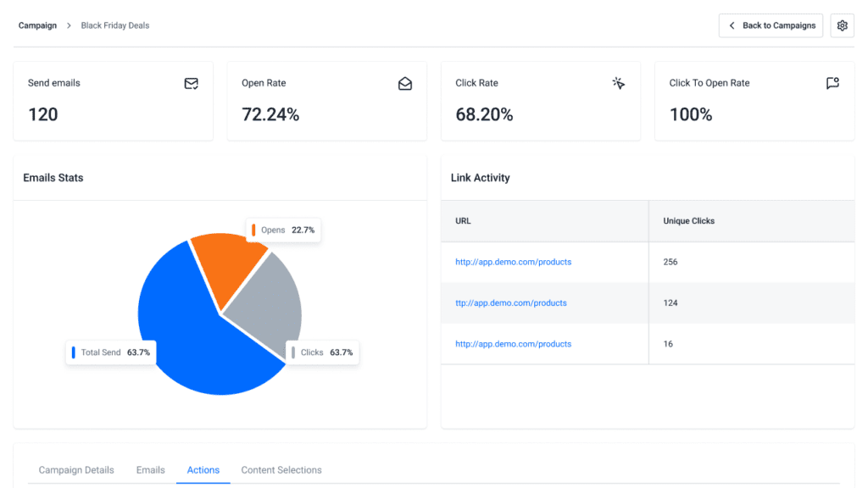Image resolution: width=868 pixels, height=488 pixels.
Task: Switch to the Emails tab
Action: (150, 470)
